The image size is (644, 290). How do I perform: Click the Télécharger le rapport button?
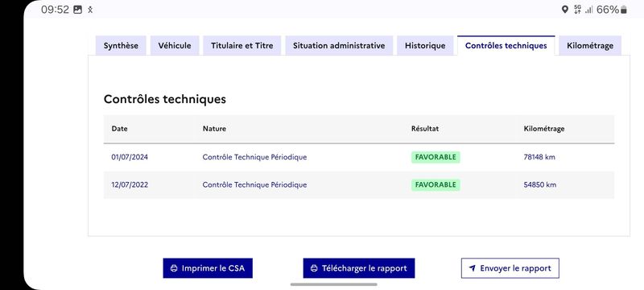[x=359, y=268]
